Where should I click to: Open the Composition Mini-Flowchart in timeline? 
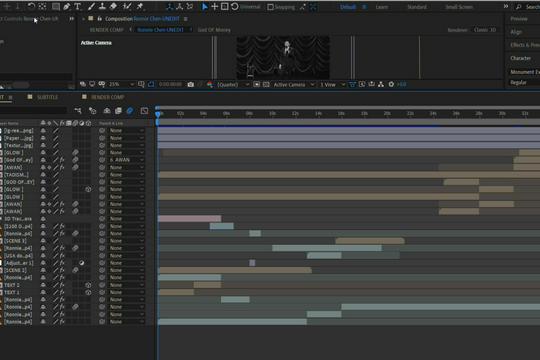point(78,111)
